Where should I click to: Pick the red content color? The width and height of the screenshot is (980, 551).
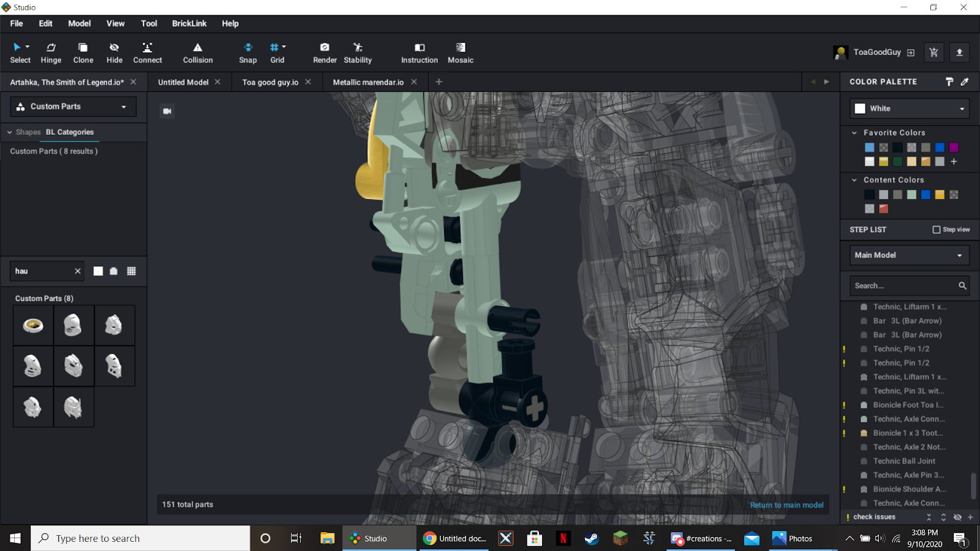click(883, 209)
